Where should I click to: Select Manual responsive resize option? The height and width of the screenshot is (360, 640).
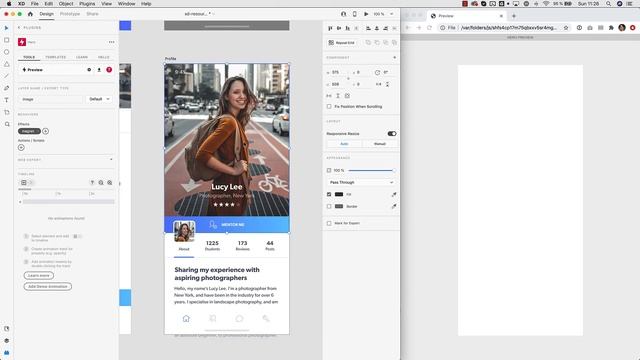click(380, 144)
